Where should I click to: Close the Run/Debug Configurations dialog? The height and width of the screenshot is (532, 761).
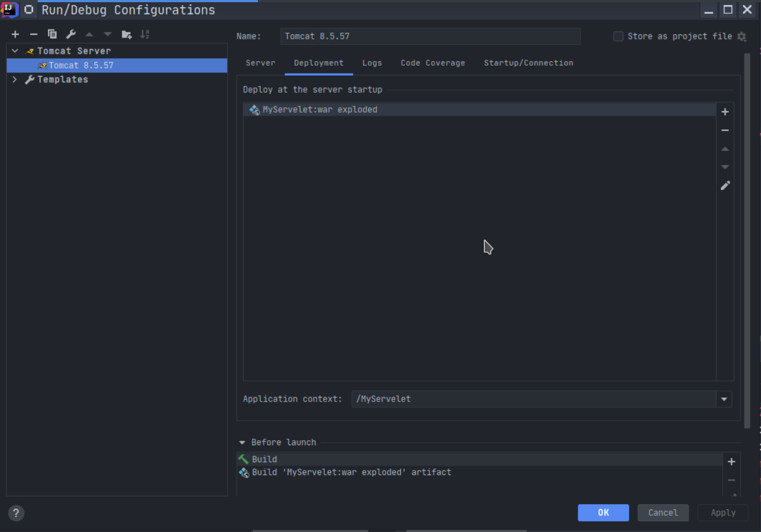[747, 10]
